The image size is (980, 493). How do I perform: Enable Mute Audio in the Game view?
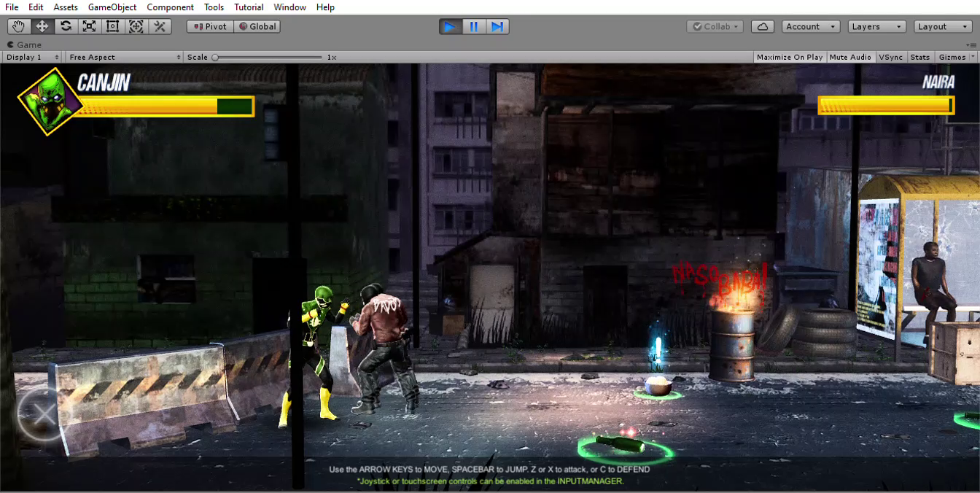click(850, 57)
